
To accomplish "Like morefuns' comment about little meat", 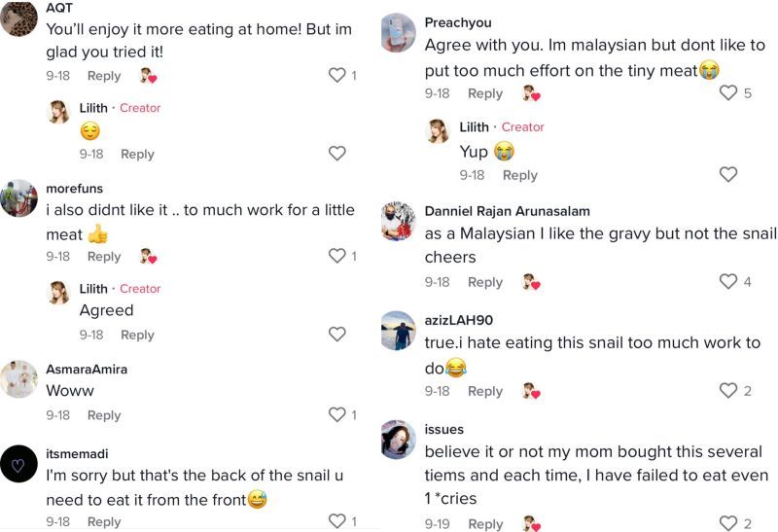I will coord(337,257).
